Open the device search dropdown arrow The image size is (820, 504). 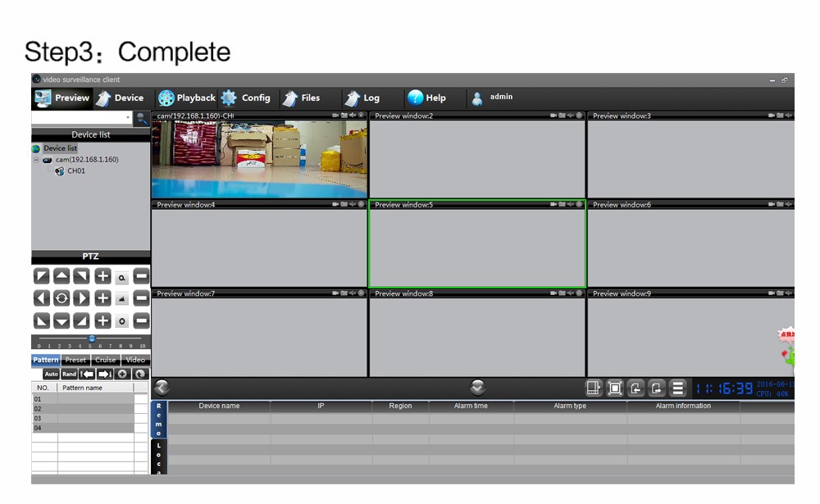[x=128, y=118]
